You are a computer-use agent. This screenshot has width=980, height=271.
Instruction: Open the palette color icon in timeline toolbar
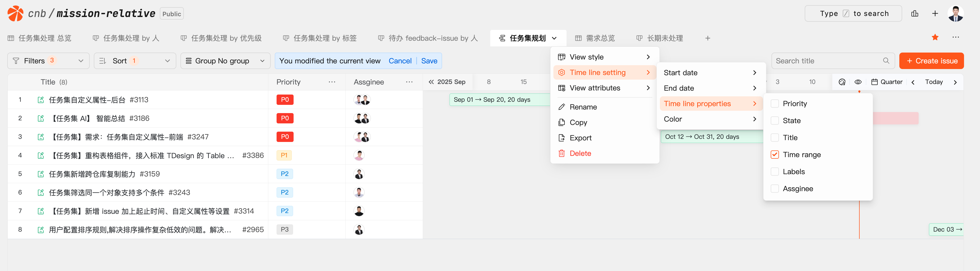pos(842,82)
